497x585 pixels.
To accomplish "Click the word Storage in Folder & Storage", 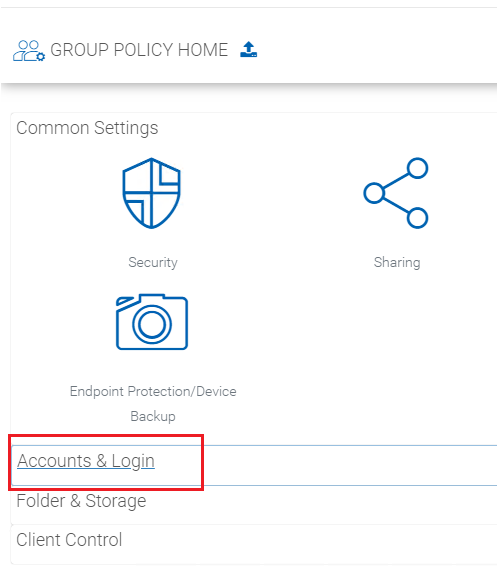I will pyautogui.click(x=116, y=501).
